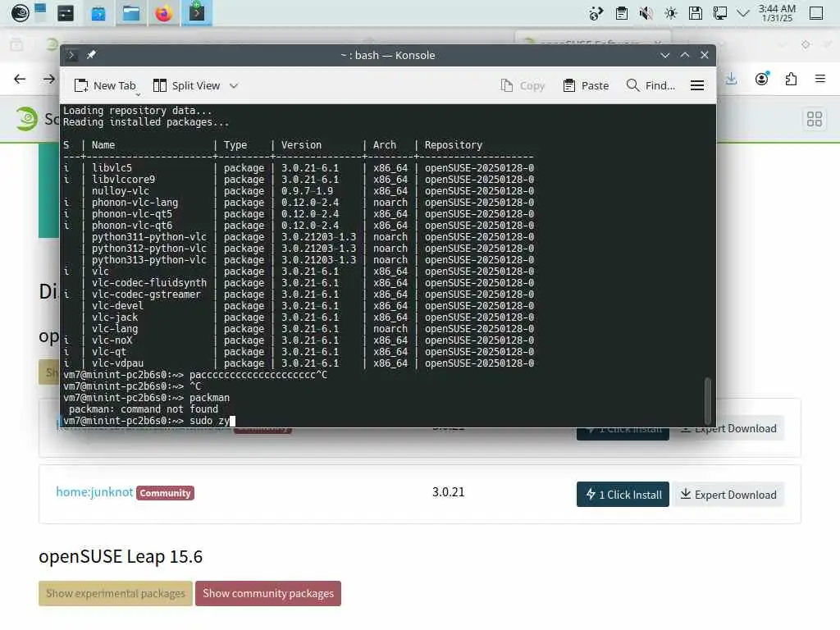Click the Paste toolbar button
The height and width of the screenshot is (630, 840).
tap(586, 85)
